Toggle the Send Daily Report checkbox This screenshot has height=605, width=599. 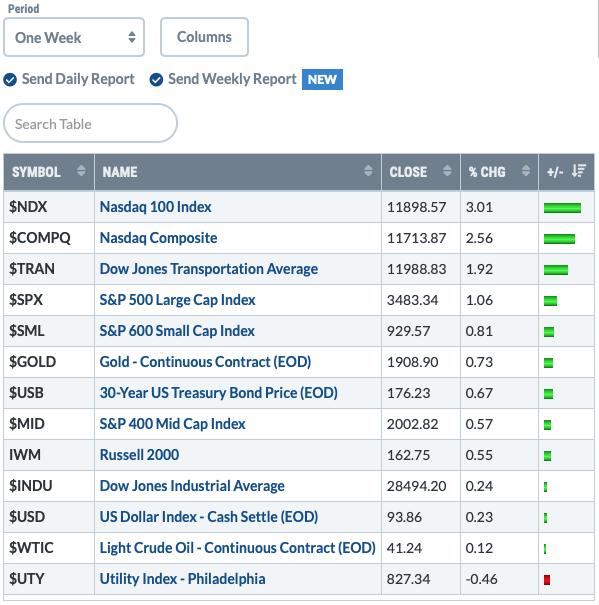point(10,80)
